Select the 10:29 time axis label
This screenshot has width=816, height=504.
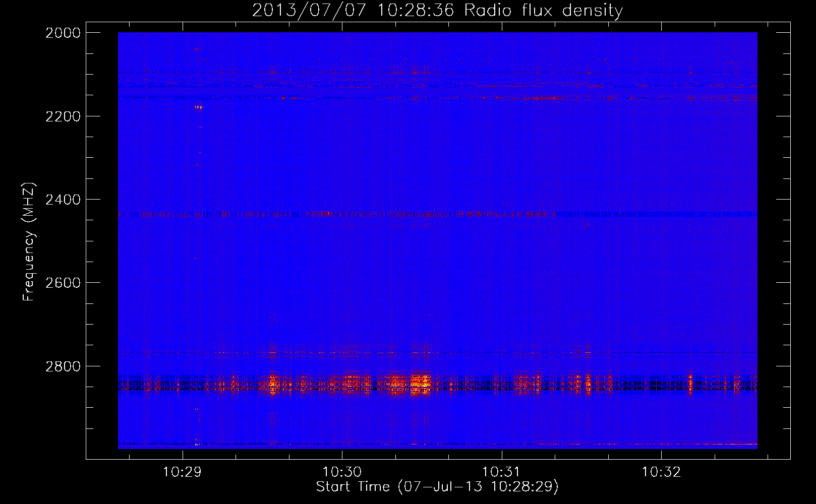[182, 472]
